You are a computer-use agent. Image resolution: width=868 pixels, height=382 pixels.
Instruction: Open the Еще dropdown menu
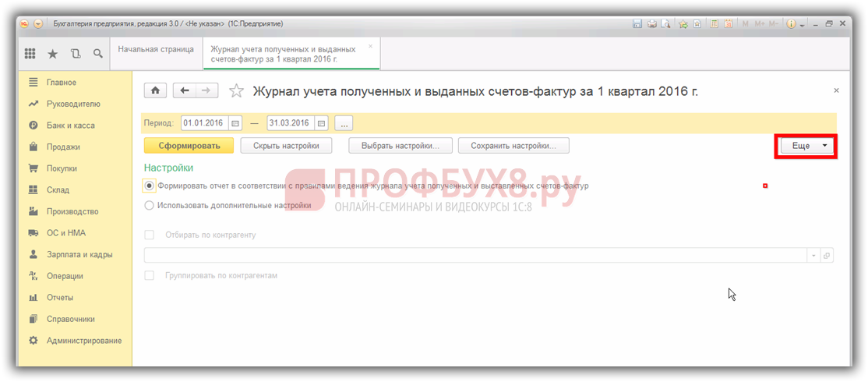coord(806,146)
